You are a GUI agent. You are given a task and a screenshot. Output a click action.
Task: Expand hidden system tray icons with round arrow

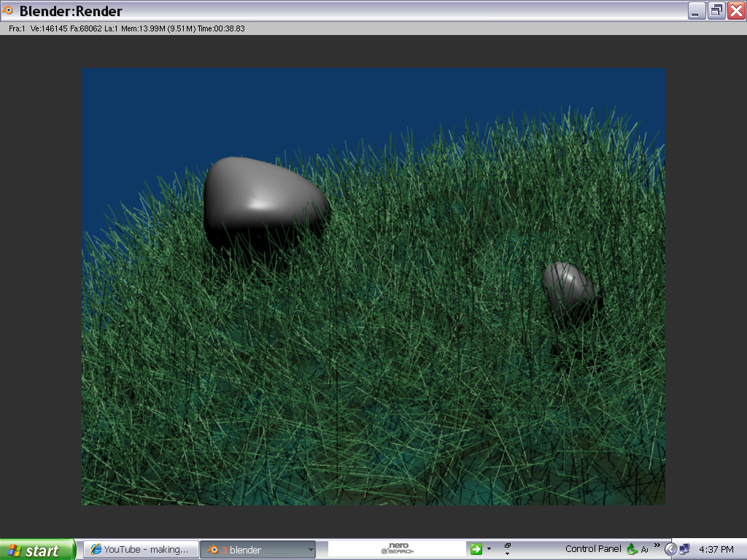tap(670, 549)
